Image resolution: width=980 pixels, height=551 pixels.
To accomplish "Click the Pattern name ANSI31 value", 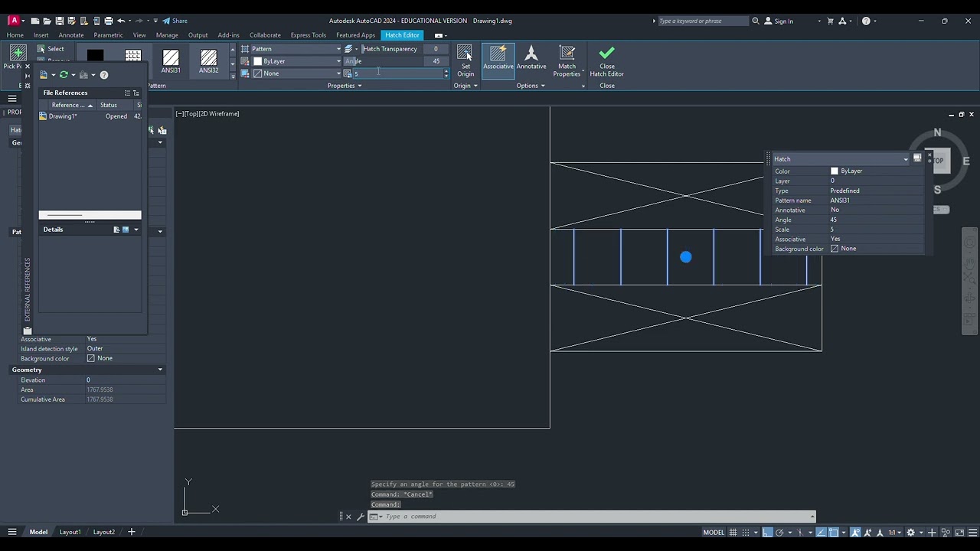I will (x=840, y=201).
